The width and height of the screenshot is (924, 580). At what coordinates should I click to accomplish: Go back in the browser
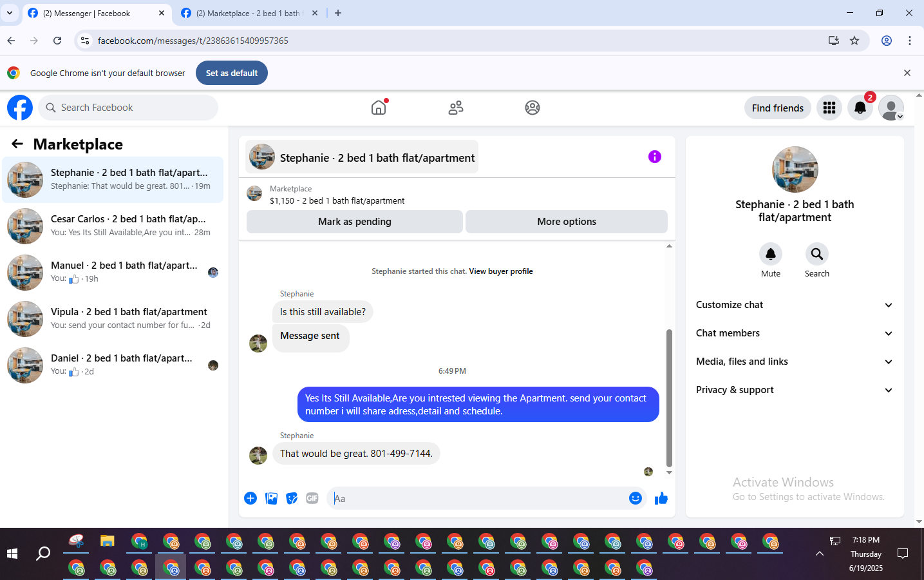coord(11,41)
